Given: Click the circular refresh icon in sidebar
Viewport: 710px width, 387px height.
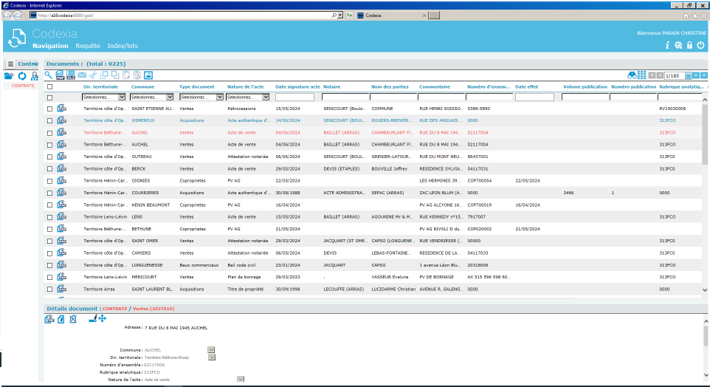Looking at the screenshot, I should point(22,76).
